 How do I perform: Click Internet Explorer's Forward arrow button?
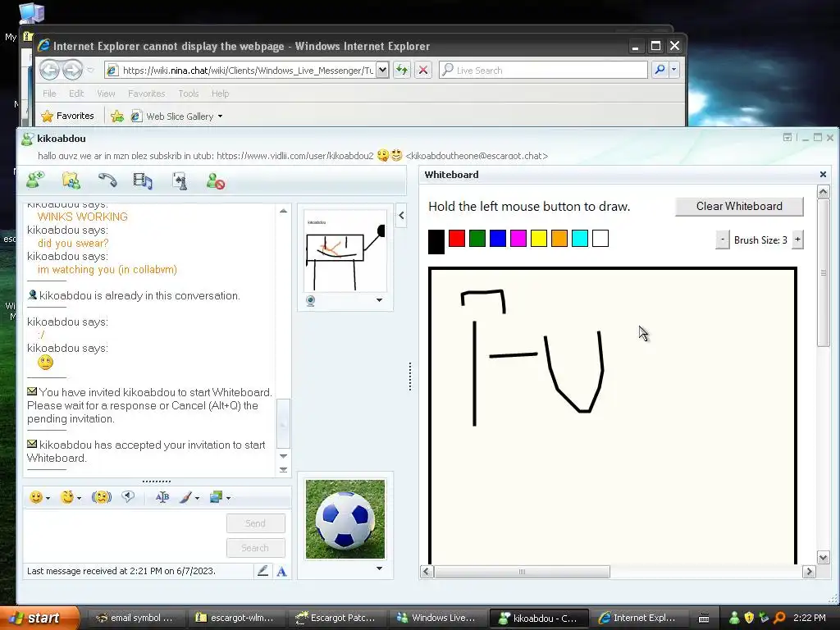coord(72,70)
